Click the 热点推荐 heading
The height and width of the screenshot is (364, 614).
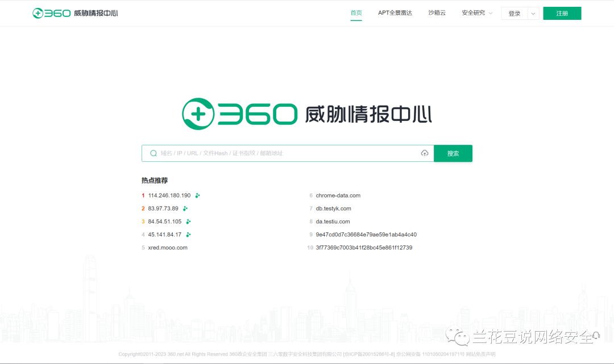click(155, 180)
